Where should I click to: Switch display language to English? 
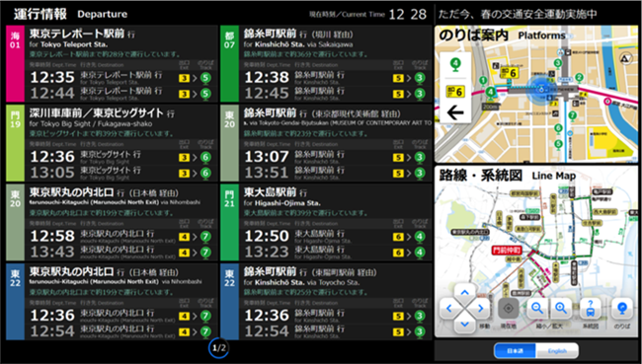[557, 351]
